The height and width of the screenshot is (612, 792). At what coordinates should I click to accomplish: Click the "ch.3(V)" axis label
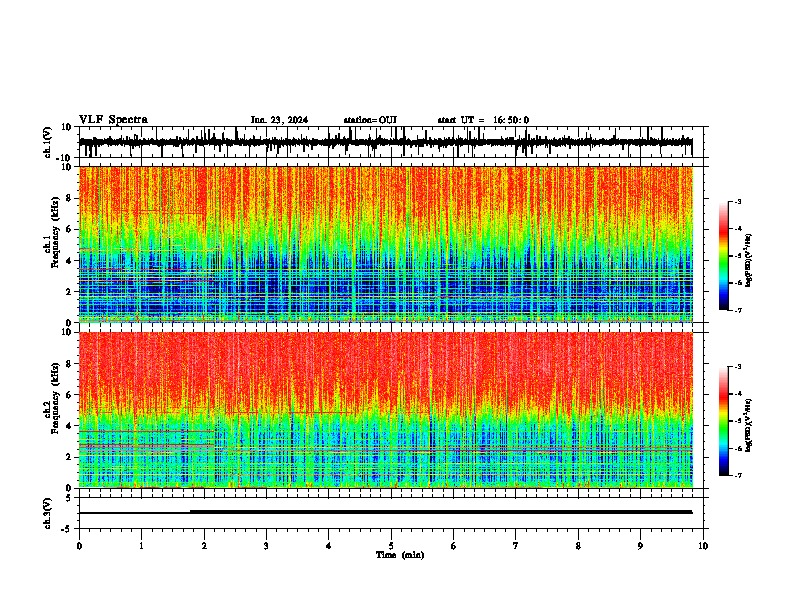[x=48, y=513]
